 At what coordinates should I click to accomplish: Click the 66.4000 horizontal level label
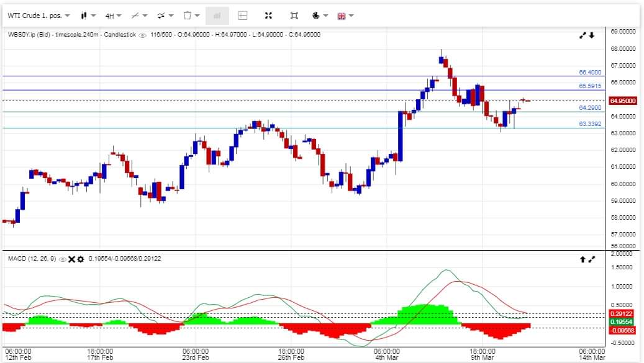(589, 73)
